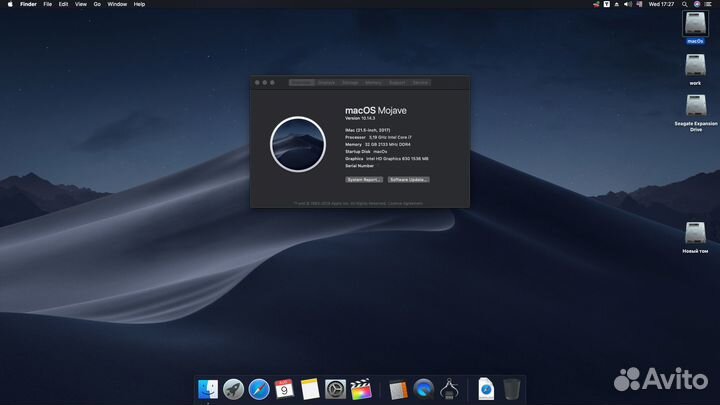Click the volume icon in menu bar
The height and width of the screenshot is (405, 720).
pyautogui.click(x=628, y=4)
